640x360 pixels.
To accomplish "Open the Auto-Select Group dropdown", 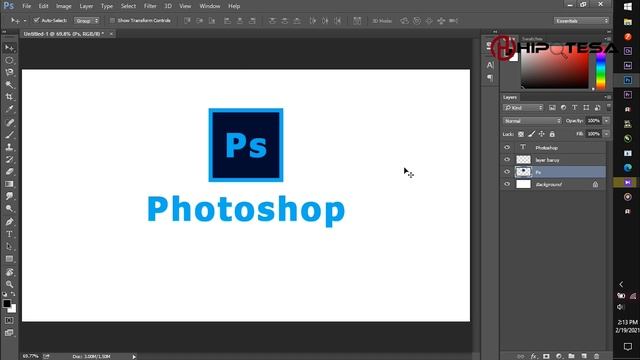I will 87,20.
